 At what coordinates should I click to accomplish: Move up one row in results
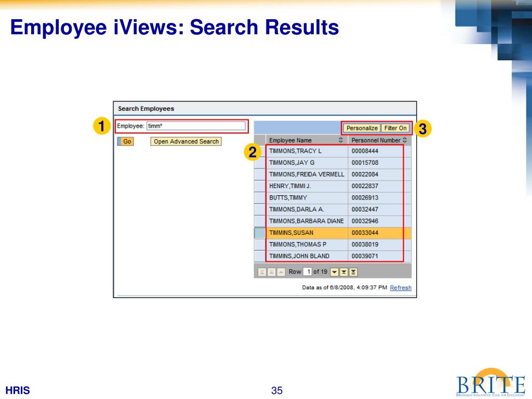click(281, 272)
